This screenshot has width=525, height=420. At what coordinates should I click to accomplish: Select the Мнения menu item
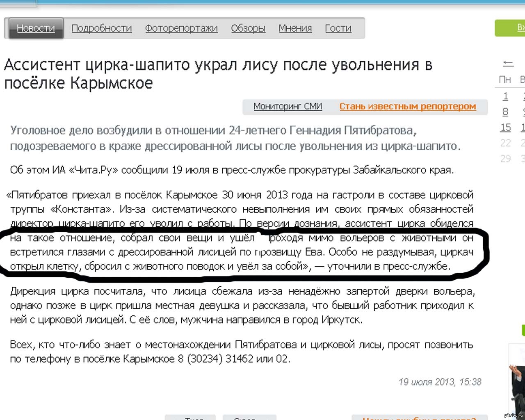(295, 28)
